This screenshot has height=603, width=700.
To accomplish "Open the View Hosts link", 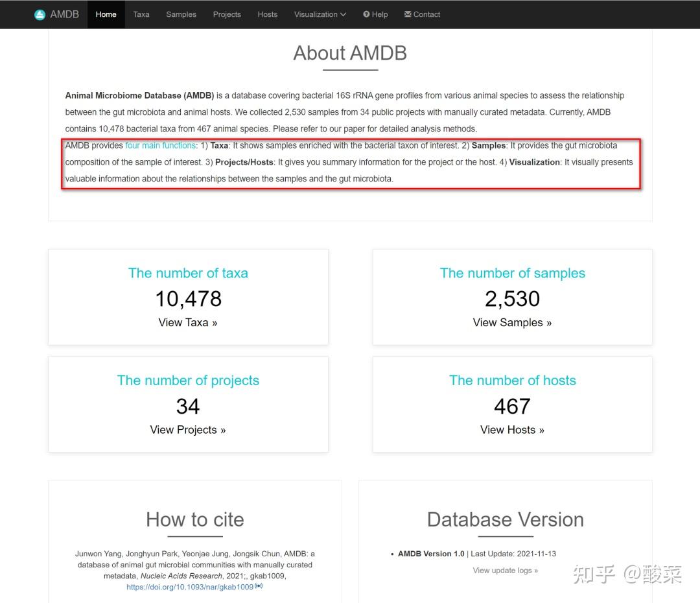I will click(512, 430).
